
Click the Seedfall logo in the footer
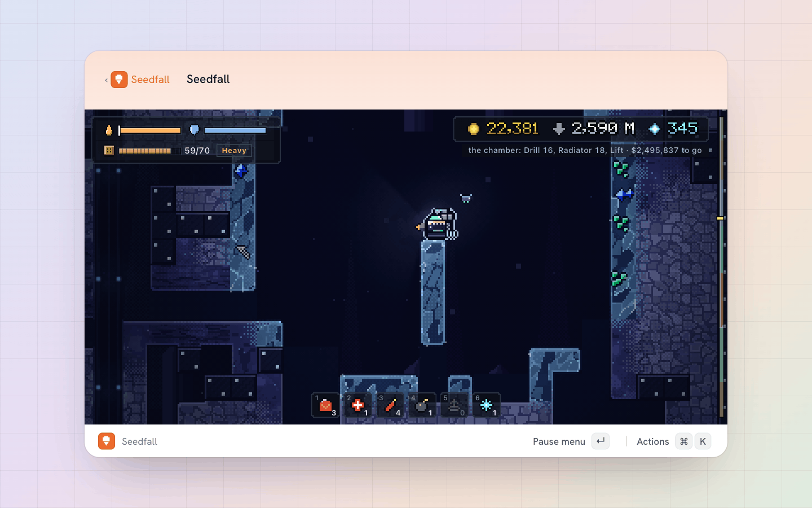pos(106,441)
